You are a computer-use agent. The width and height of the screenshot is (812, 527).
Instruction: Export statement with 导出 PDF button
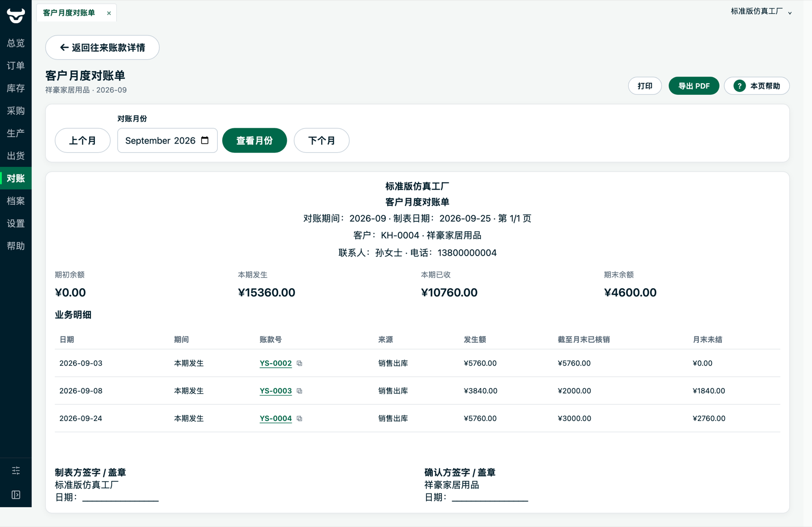click(x=694, y=86)
